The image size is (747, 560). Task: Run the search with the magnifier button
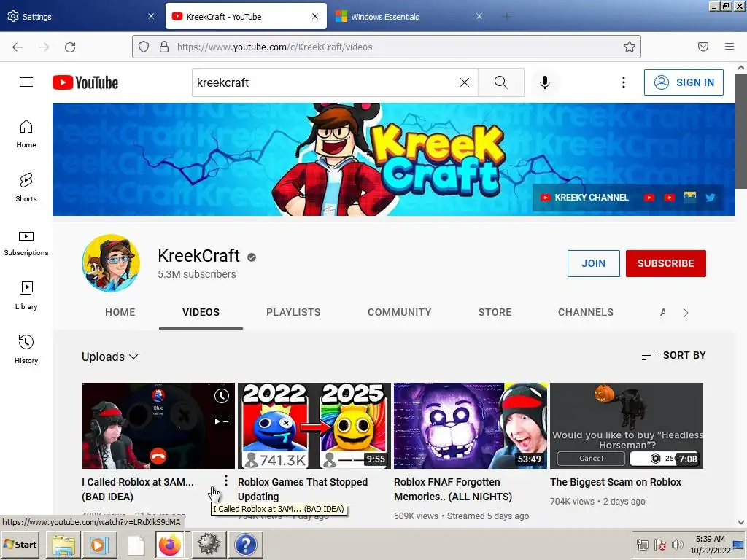point(500,82)
